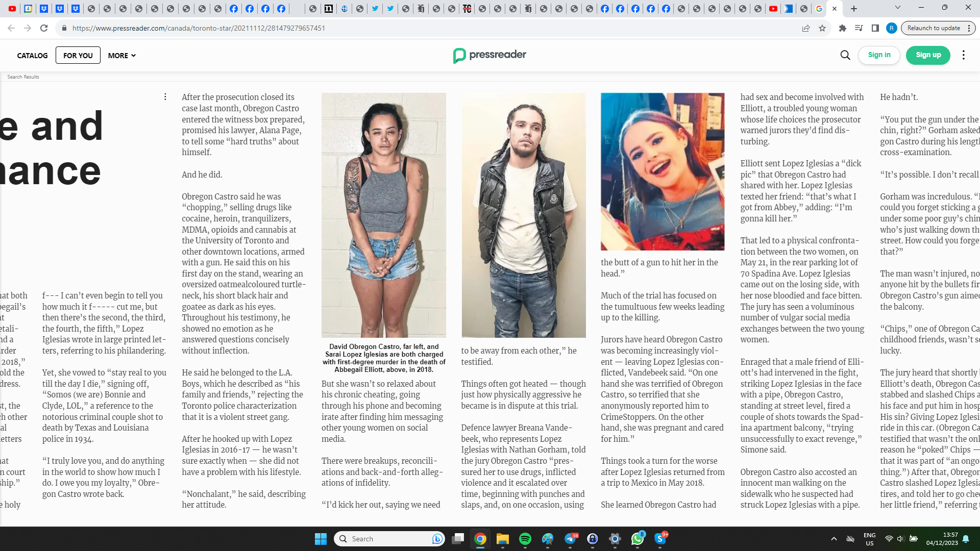The height and width of the screenshot is (551, 980).
Task: Click the Sign in button
Action: (879, 55)
